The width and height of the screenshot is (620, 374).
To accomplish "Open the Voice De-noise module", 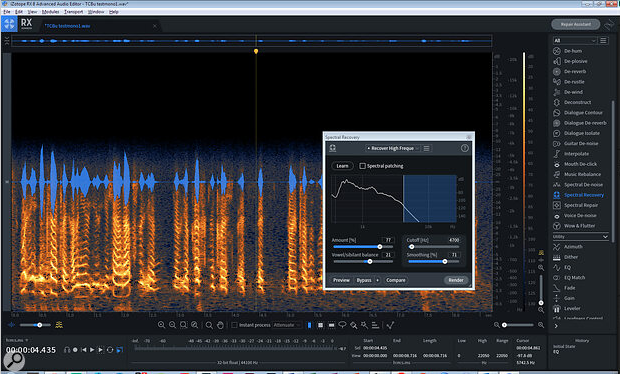I will 580,215.
